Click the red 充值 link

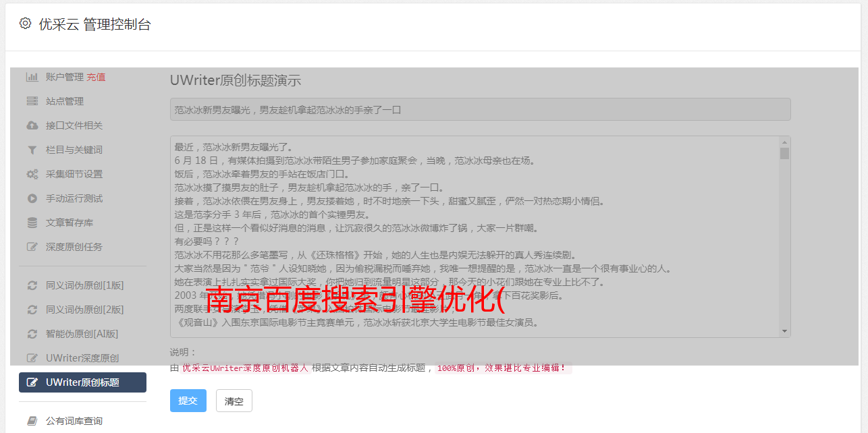[96, 77]
